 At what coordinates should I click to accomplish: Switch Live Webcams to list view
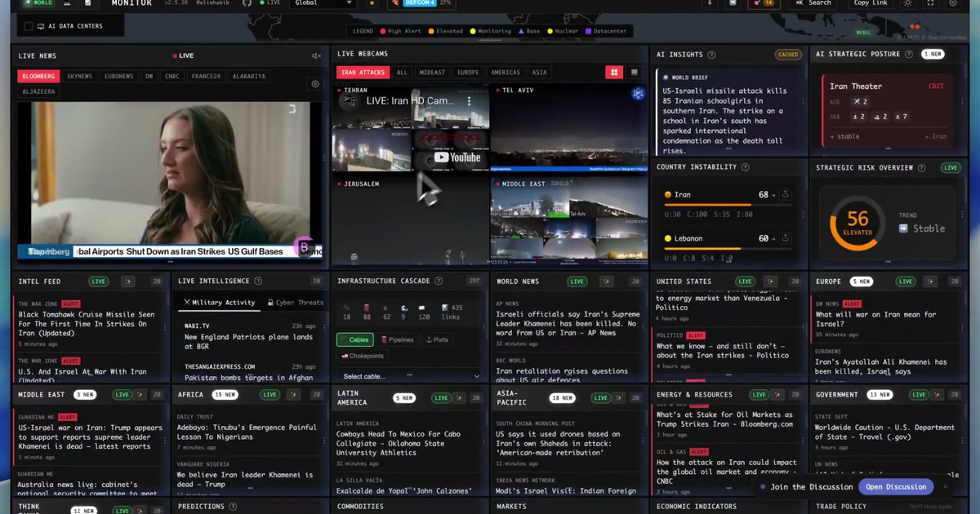click(634, 73)
